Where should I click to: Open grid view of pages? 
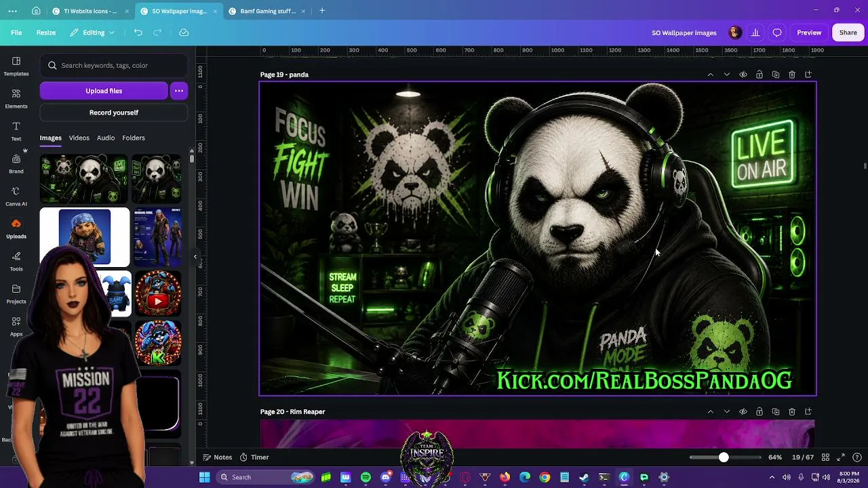(x=825, y=457)
